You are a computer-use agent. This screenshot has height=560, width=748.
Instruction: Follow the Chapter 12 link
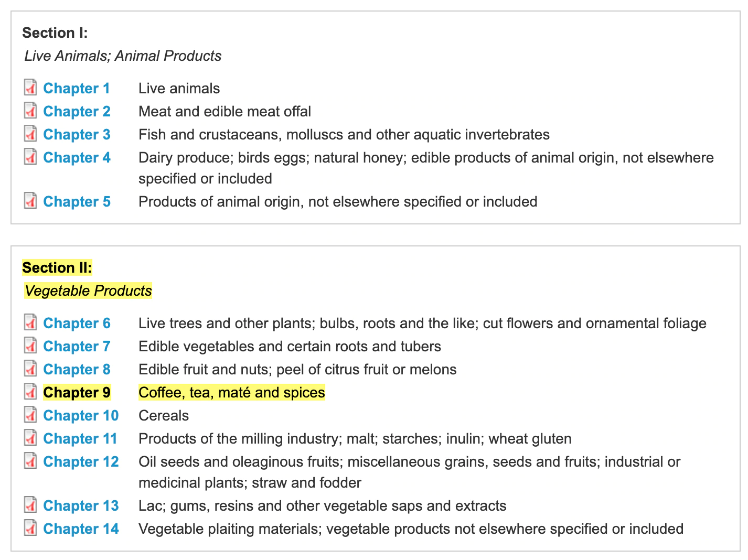[81, 461]
